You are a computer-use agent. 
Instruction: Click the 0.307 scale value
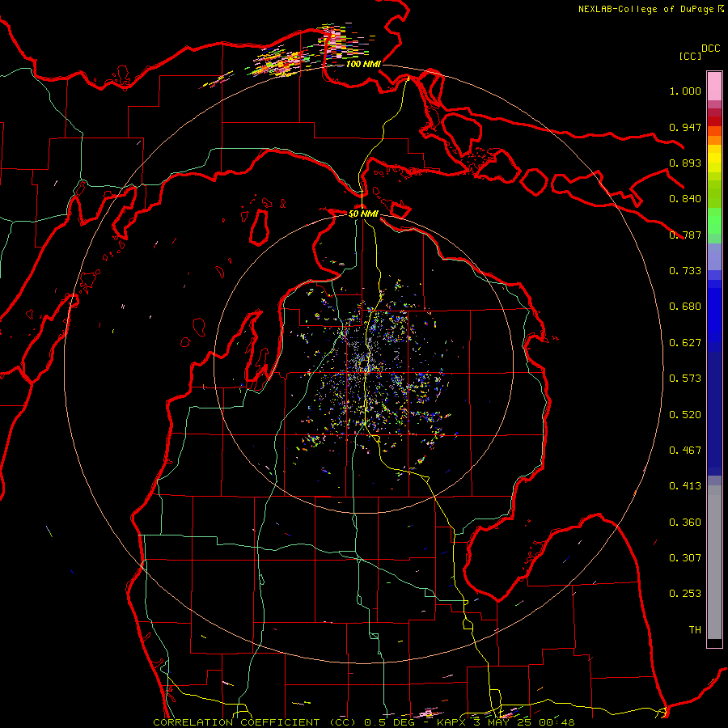685,558
